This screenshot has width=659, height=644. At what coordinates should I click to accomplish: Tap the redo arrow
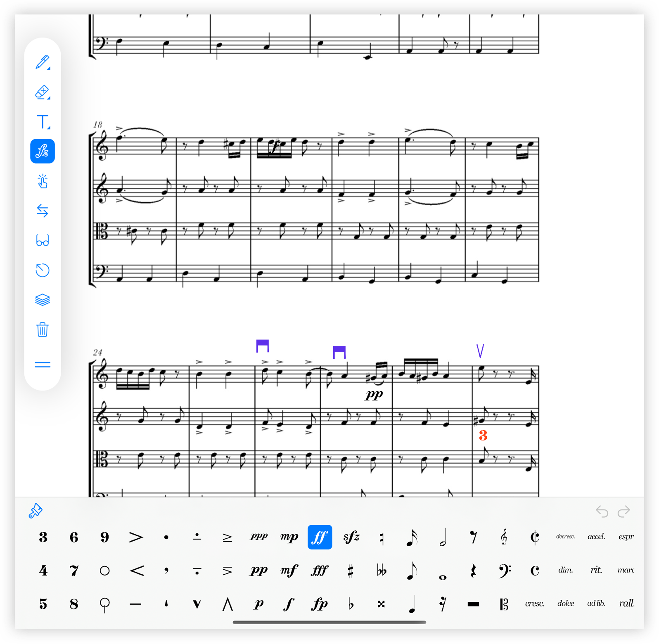coord(624,511)
